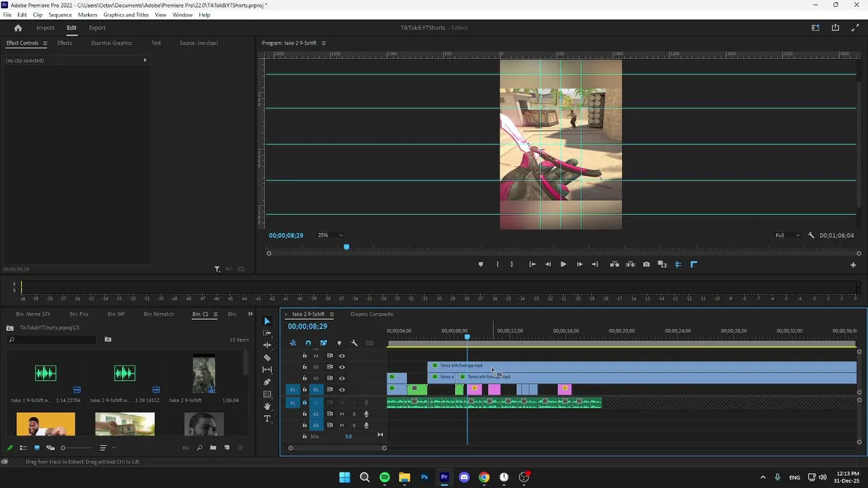The width and height of the screenshot is (868, 488).
Task: Open Quick Export icon in header
Action: (835, 28)
